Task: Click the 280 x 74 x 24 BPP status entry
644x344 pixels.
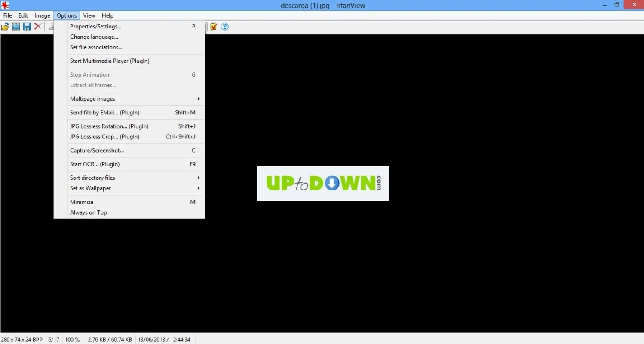Action: pos(22,339)
